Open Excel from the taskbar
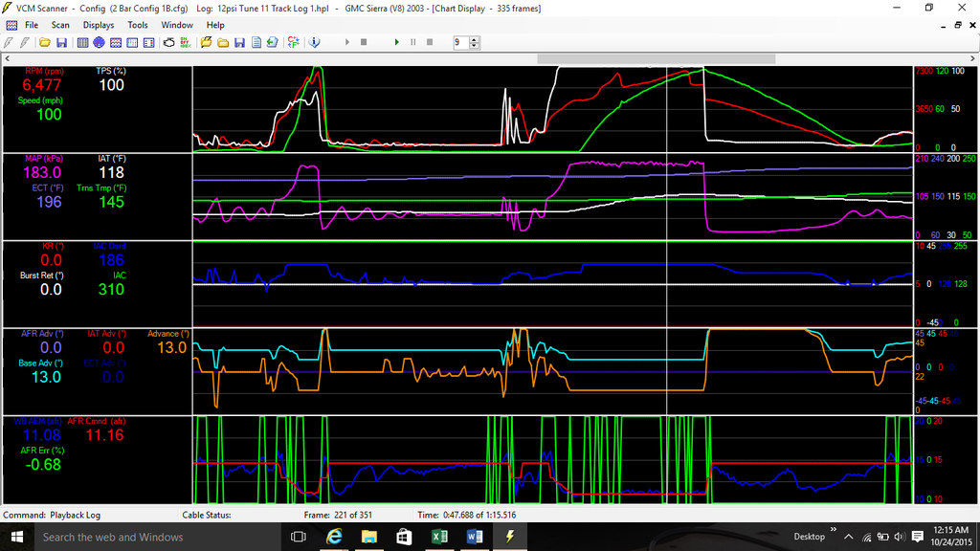Viewport: 980px width, 551px height. tap(439, 537)
